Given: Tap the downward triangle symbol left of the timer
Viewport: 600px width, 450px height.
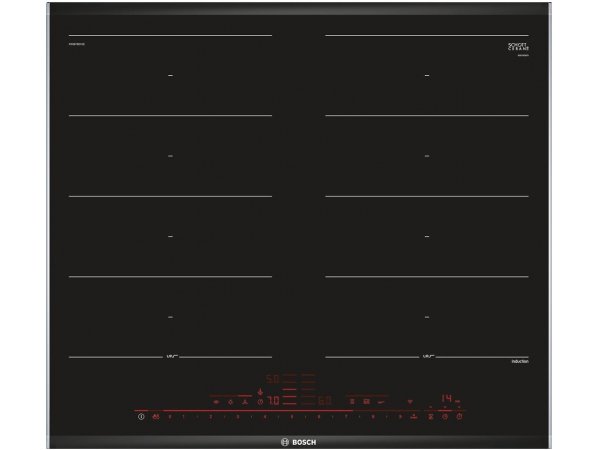Looking at the screenshot, I should click(410, 402).
